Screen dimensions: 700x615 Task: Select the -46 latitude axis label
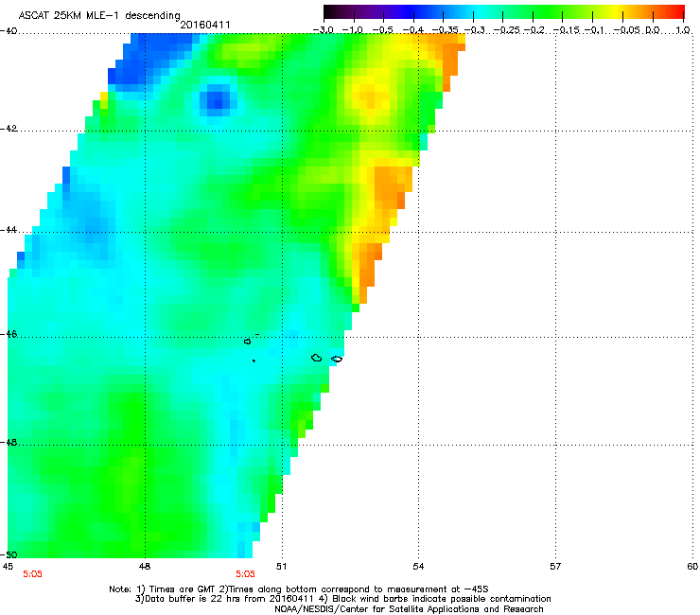click(9, 334)
